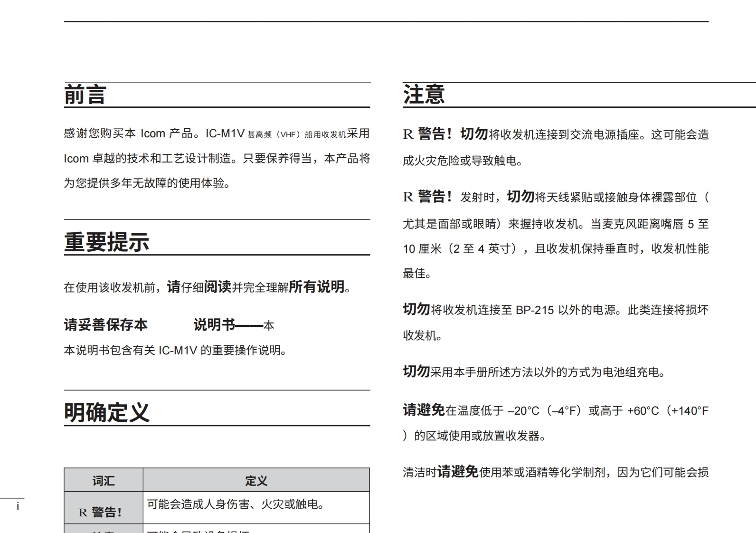Click the warning about 交流电源插座

(556, 135)
